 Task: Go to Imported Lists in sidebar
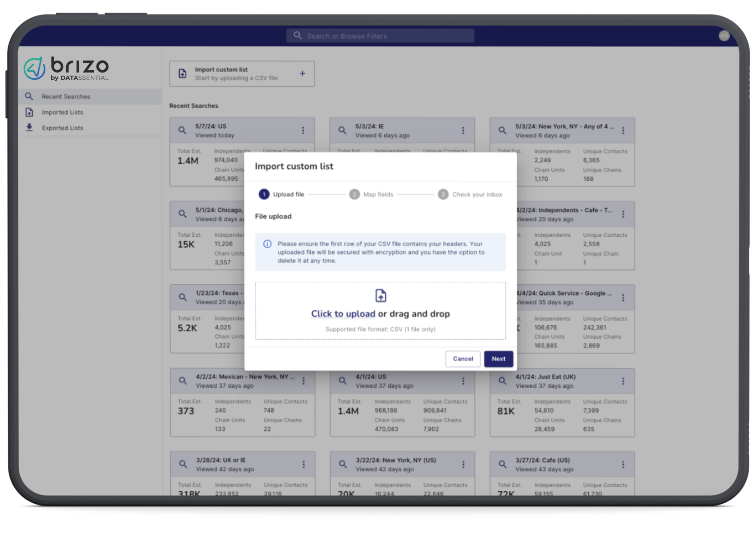tap(62, 112)
